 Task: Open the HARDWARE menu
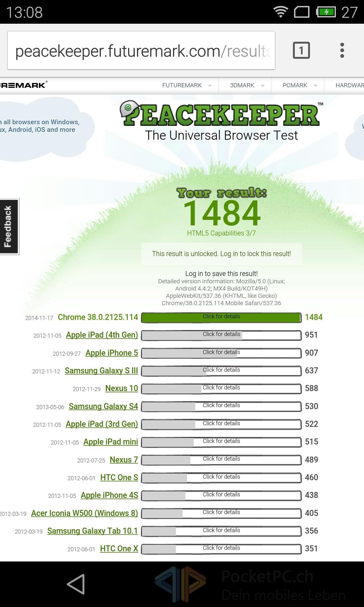tap(349, 85)
